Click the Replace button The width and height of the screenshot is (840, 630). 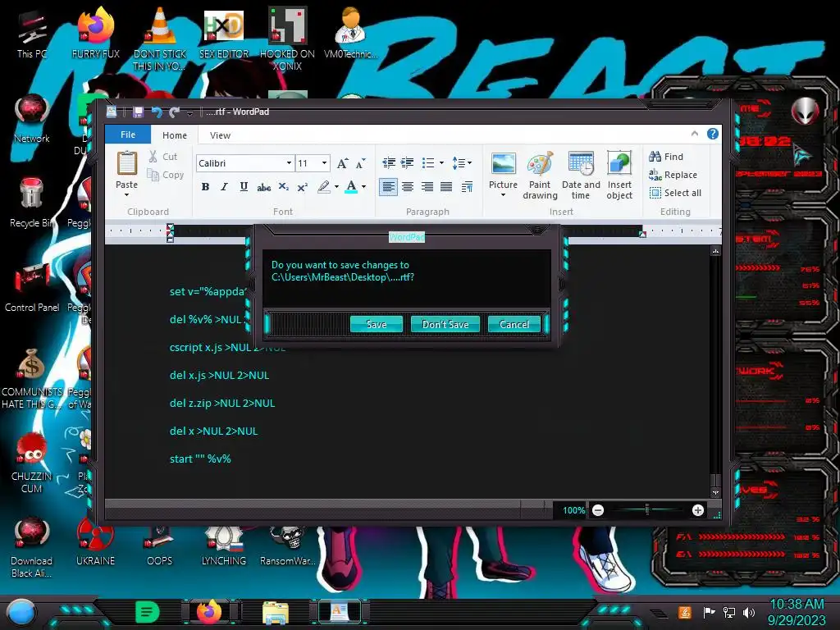coord(673,175)
